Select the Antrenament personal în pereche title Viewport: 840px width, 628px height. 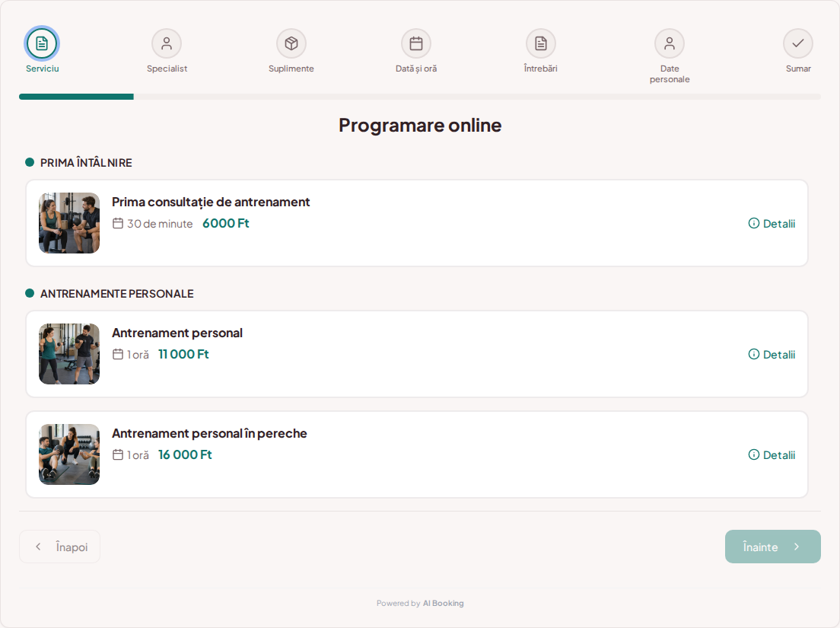[x=209, y=433]
